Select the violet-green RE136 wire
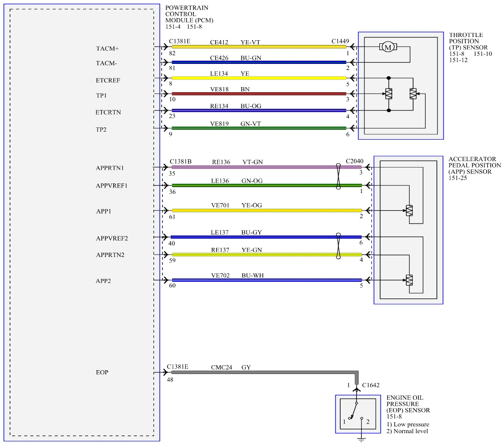This screenshot has width=504, height=445. tap(267, 167)
